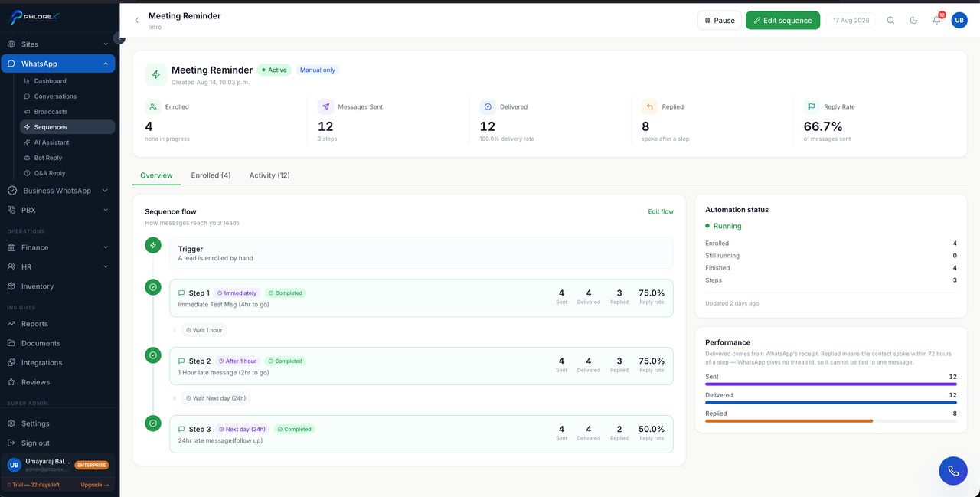The image size is (980, 497).
Task: Expand the Business WhatsApp chevron
Action: tap(105, 191)
